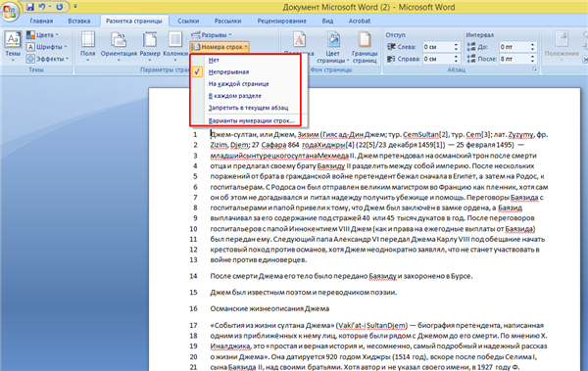Adjust Справа indent stepper arrows
The width and height of the screenshot is (588, 371).
(x=456, y=59)
